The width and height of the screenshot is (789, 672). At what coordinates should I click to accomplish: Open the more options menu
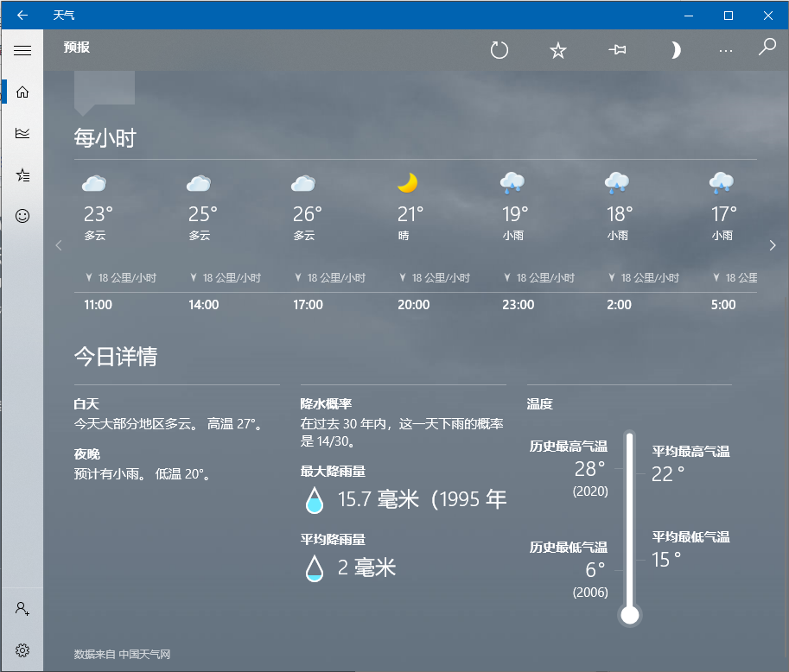coord(725,50)
